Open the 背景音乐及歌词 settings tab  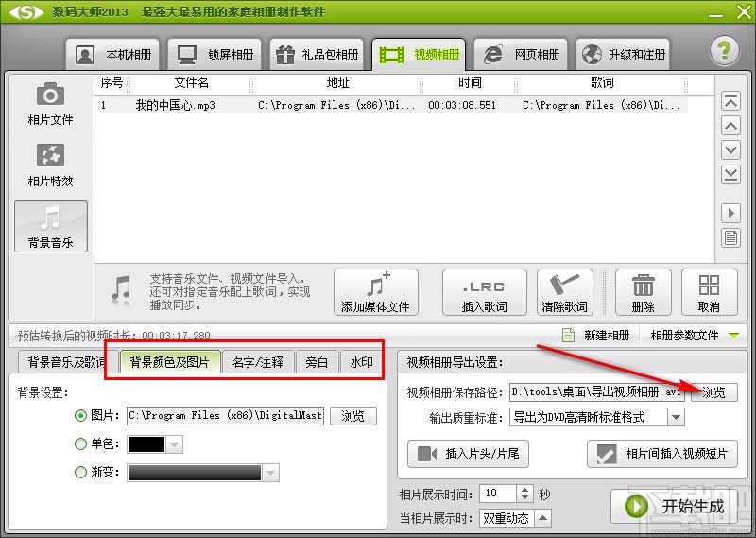(x=66, y=362)
